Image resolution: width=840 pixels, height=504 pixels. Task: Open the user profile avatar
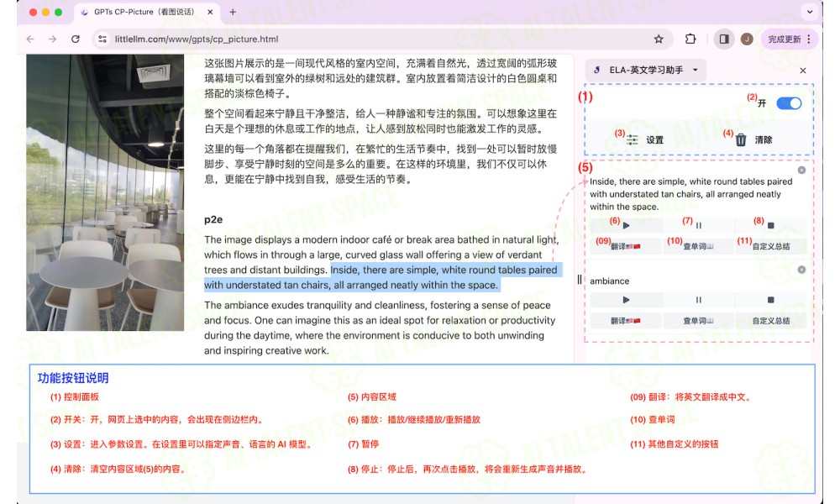coord(747,39)
